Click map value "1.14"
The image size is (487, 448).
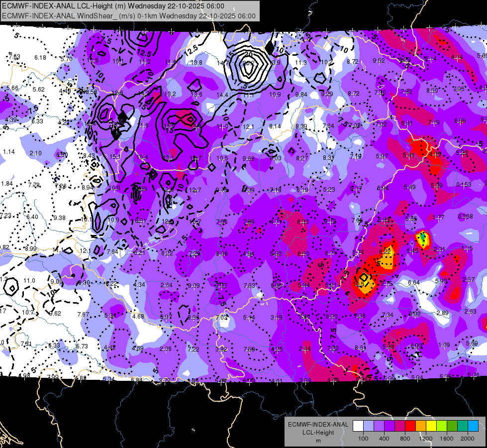point(8,152)
